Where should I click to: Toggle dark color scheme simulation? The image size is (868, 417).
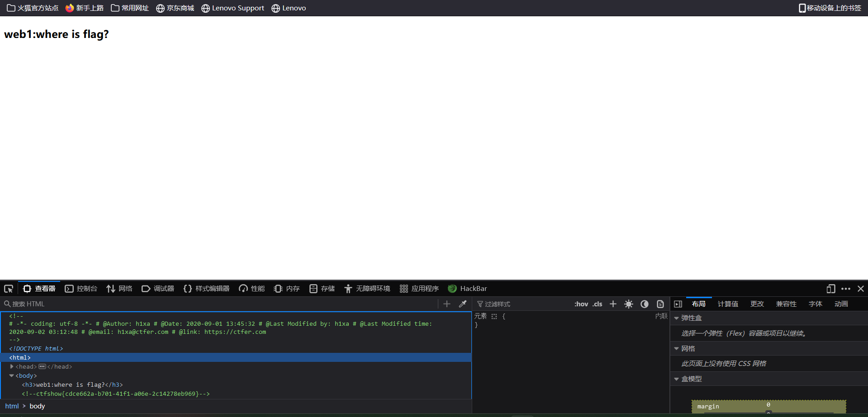click(x=645, y=304)
